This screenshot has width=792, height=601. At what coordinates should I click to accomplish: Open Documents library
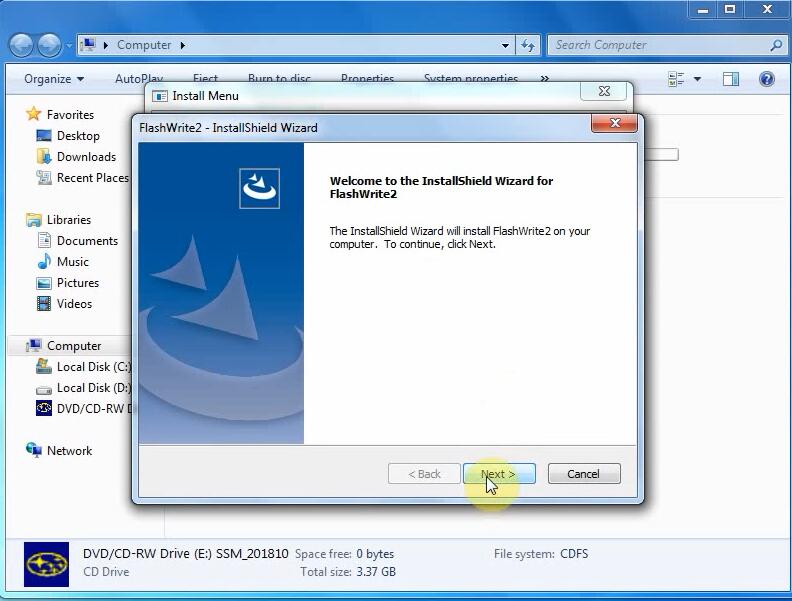pyautogui.click(x=87, y=241)
